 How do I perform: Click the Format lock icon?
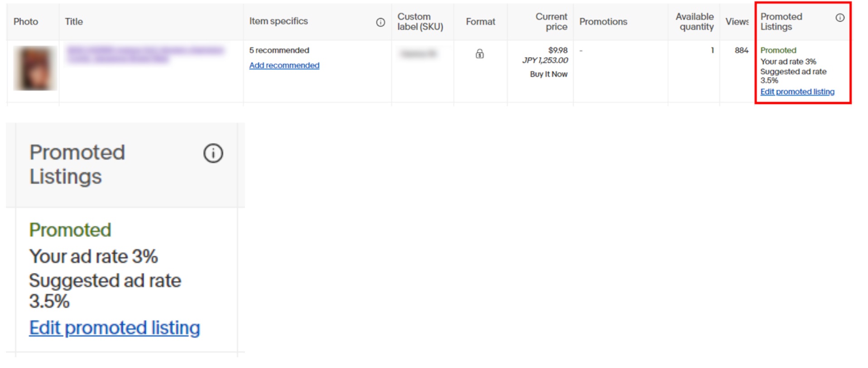click(x=480, y=54)
